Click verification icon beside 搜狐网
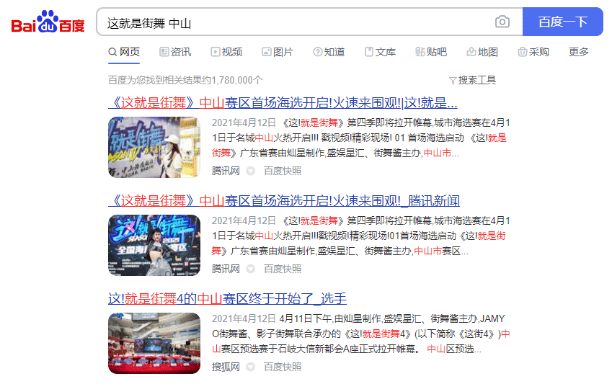Screen dimensions: 612x384 pyautogui.click(x=251, y=366)
